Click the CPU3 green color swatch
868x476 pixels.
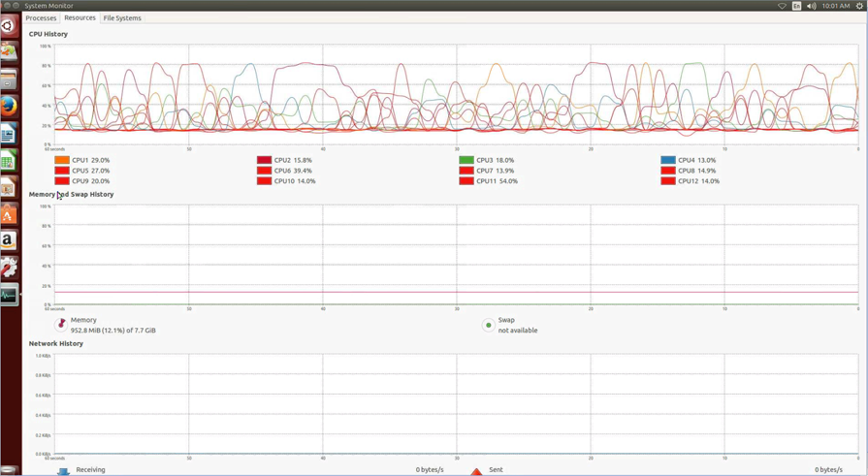point(466,160)
